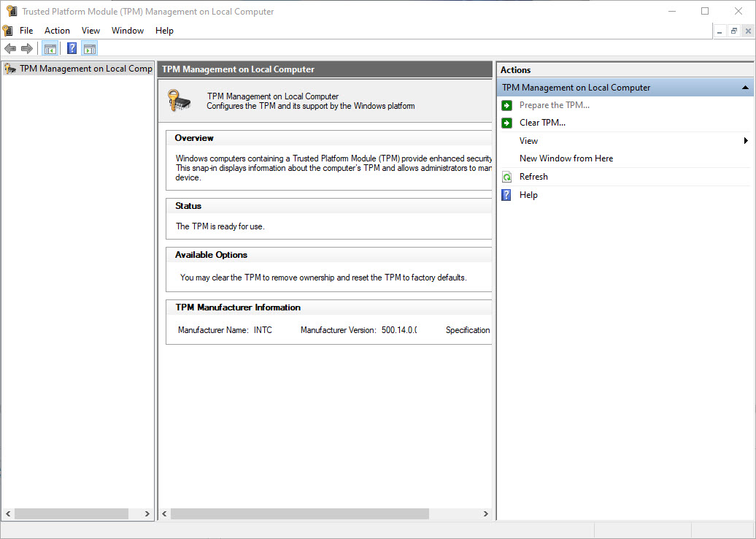This screenshot has width=756, height=539.
Task: Click the TPM key chip icon in header
Action: tap(179, 101)
